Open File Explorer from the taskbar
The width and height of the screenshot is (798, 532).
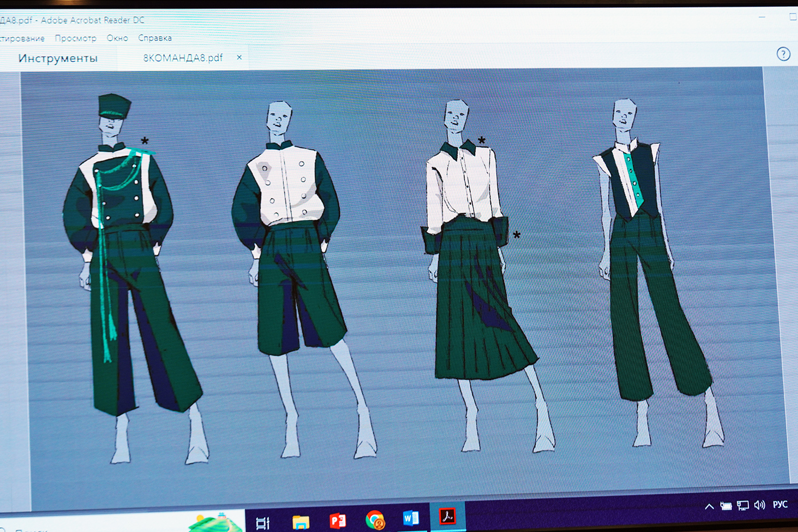pyautogui.click(x=301, y=522)
